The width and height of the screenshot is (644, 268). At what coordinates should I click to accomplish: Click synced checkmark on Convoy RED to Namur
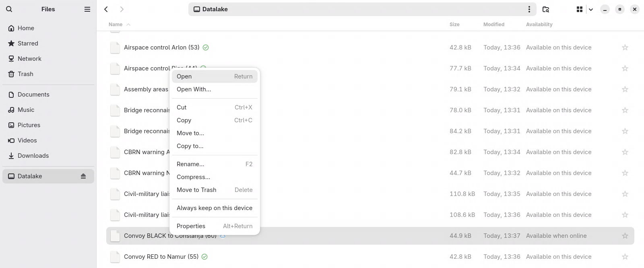click(204, 257)
